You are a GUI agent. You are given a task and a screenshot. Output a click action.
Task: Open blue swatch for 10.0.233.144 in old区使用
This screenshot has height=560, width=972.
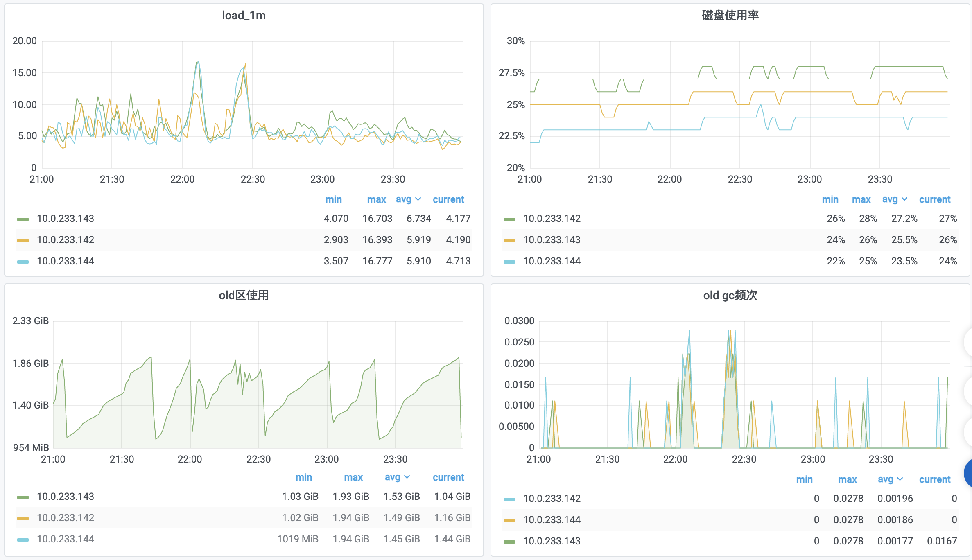click(23, 540)
